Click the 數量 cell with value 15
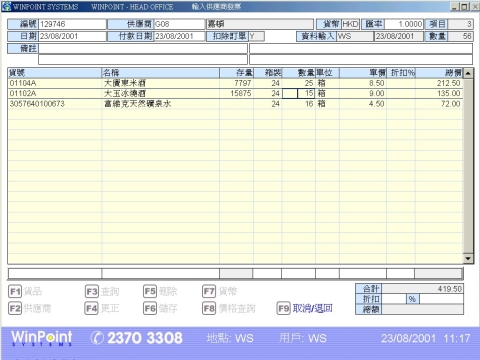480x360 pixels. pos(306,94)
